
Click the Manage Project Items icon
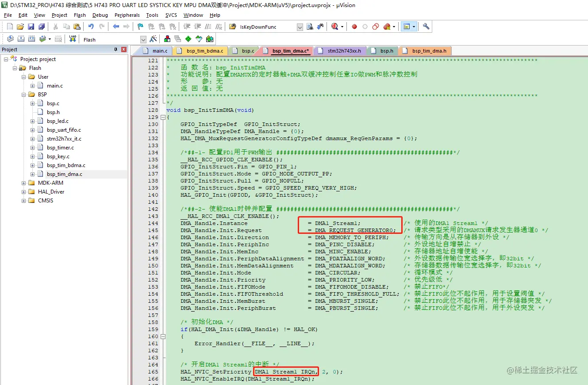(x=167, y=39)
